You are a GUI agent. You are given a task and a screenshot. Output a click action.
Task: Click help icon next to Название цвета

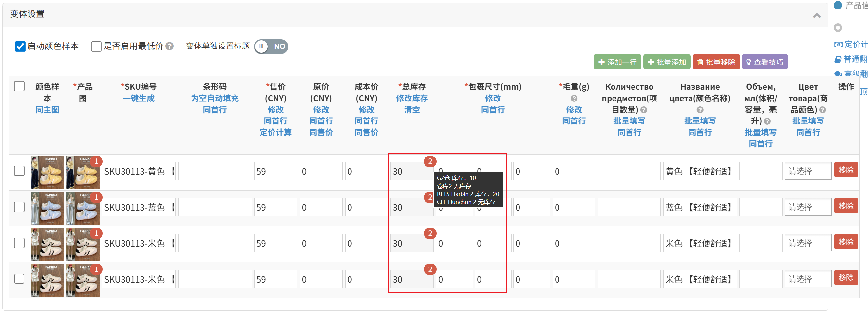[x=700, y=110]
